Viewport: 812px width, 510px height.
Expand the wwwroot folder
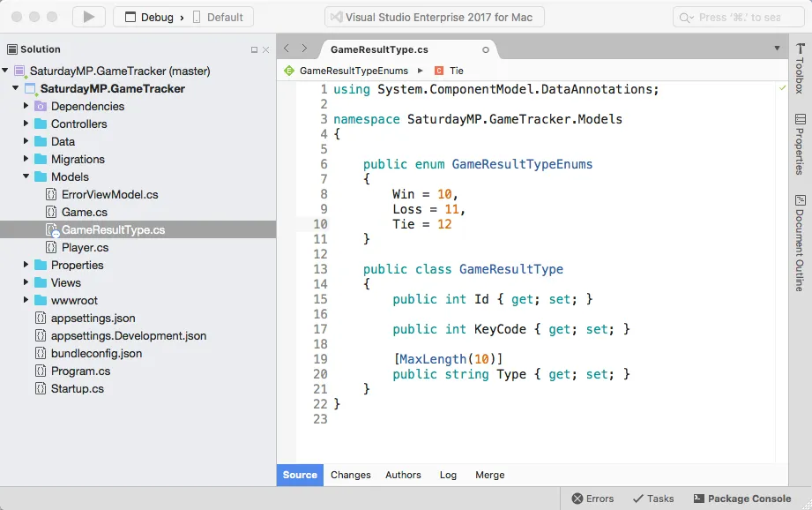click(26, 300)
